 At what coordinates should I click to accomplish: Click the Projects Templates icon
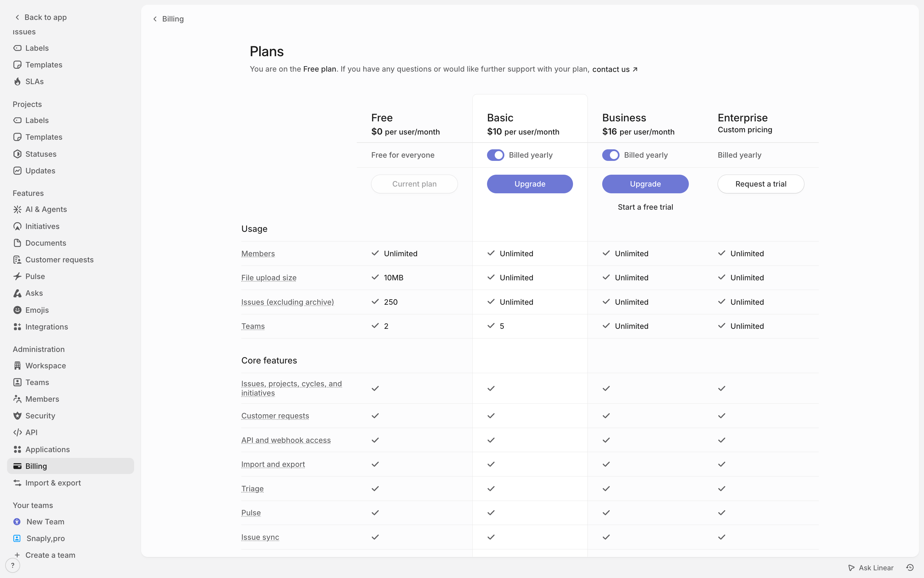[17, 137]
